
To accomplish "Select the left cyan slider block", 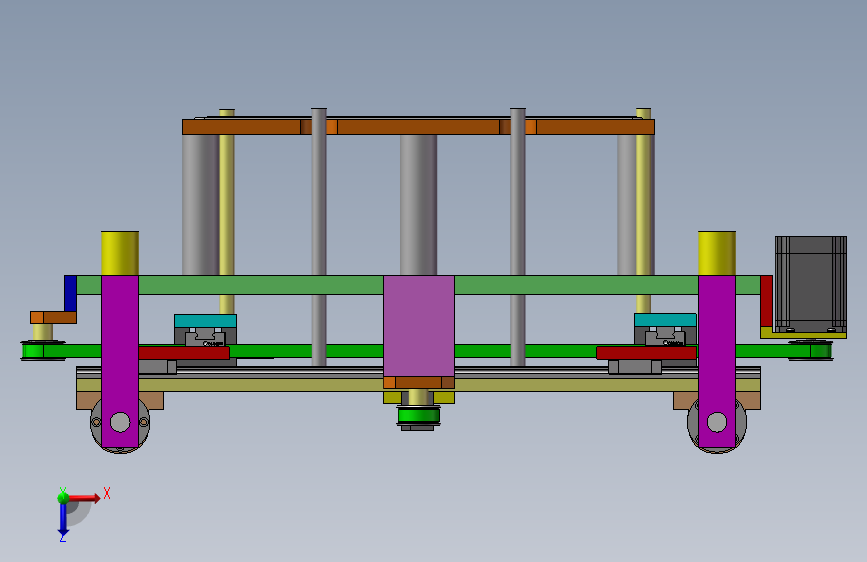I will 205,321.
